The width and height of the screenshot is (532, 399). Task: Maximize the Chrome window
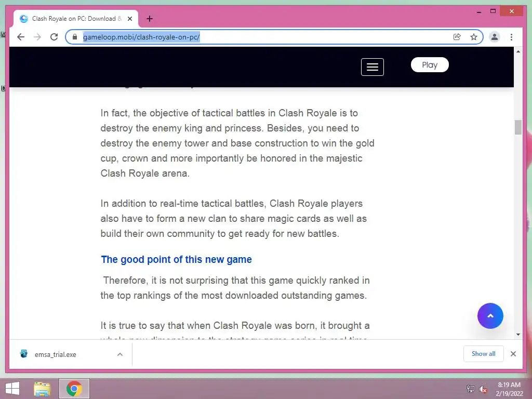coord(493,11)
